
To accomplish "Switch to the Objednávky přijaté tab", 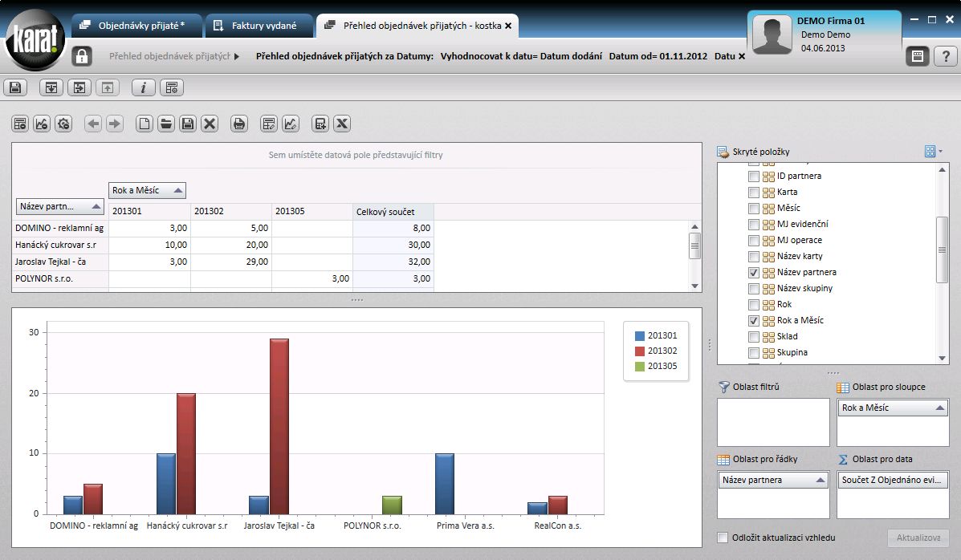I will 136,26.
